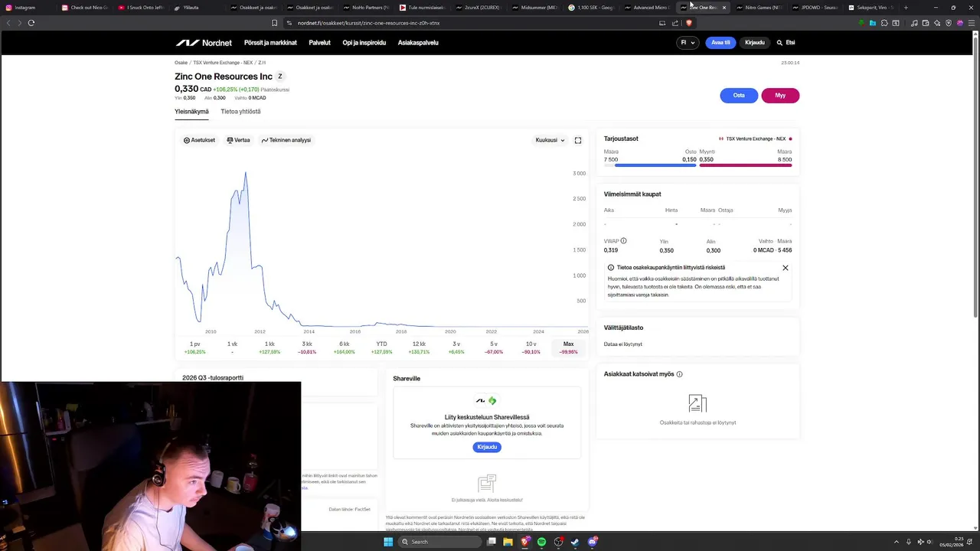Click Avaa tili button

tap(720, 43)
